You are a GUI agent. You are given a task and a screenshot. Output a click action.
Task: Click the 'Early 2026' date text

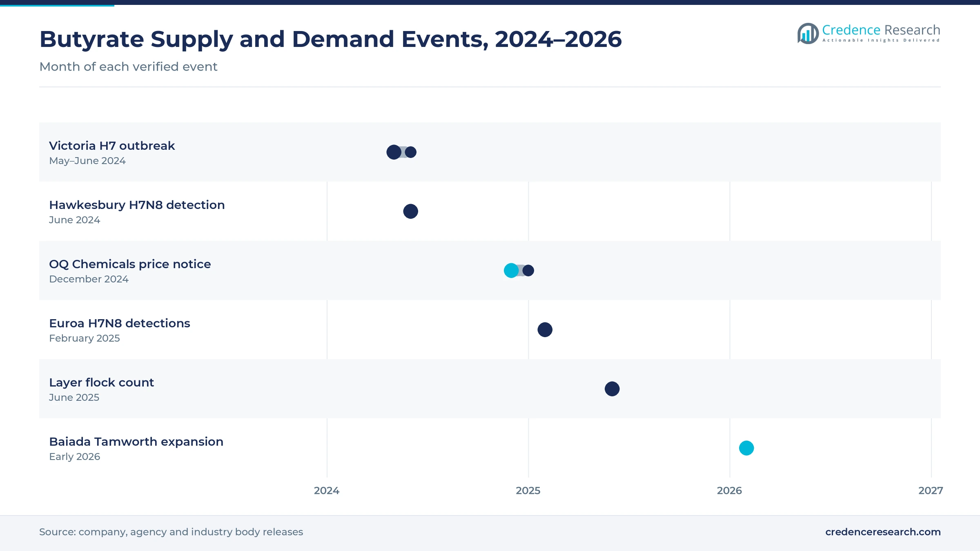[x=74, y=457]
